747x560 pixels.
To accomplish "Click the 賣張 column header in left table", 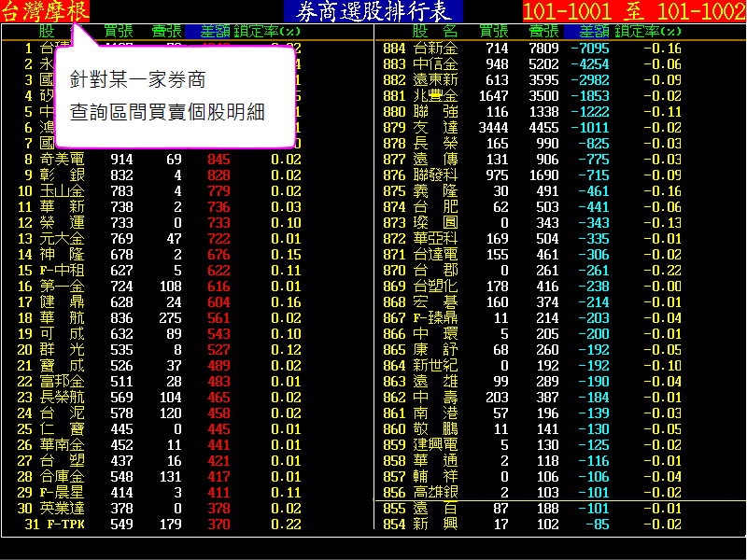I will pyautogui.click(x=166, y=31).
